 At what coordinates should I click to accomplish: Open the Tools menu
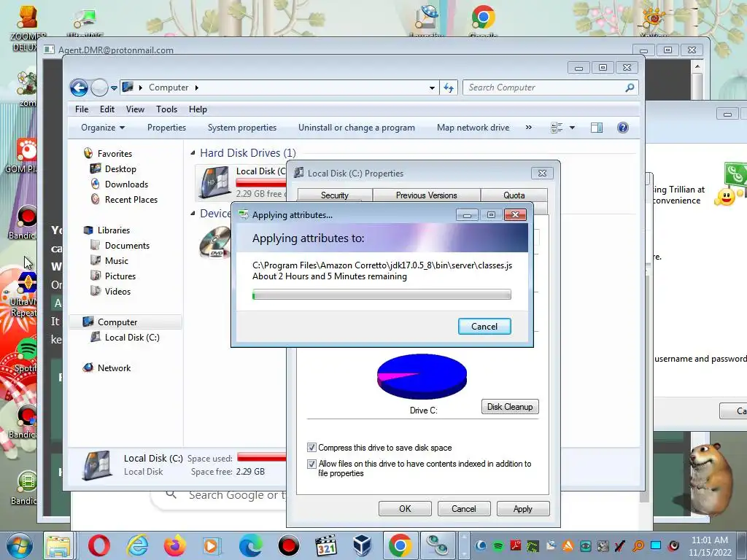167,109
